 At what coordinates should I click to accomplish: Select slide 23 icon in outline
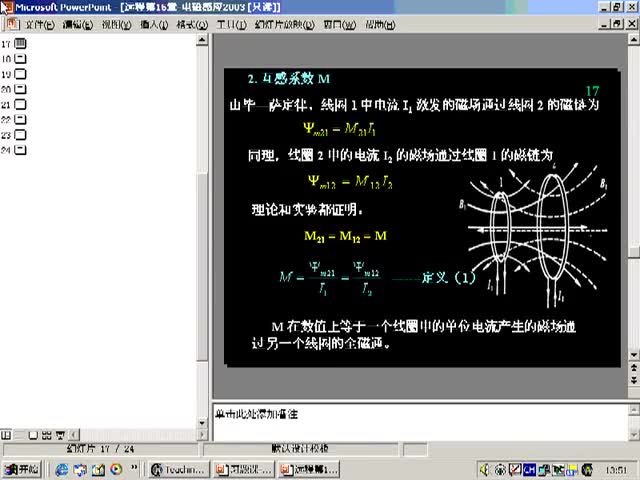click(20, 135)
